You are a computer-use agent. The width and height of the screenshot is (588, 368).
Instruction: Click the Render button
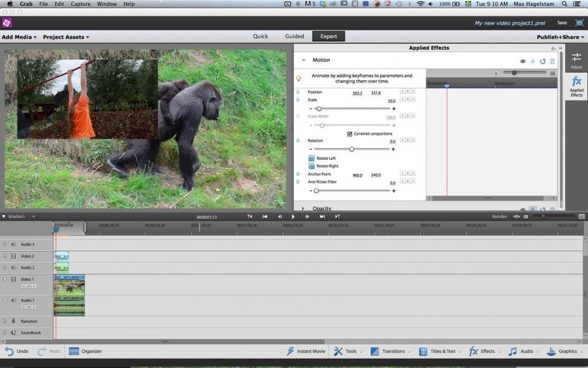(499, 217)
